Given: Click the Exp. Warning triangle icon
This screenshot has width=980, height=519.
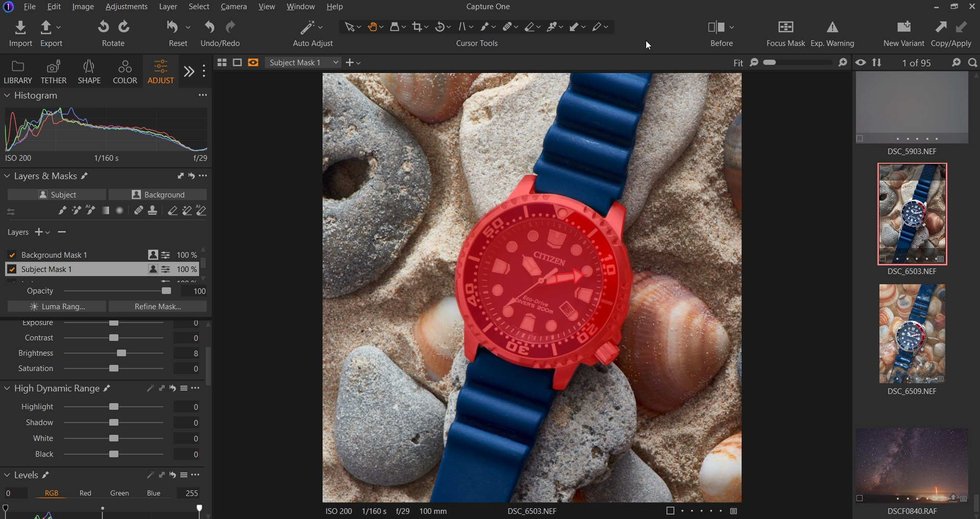Looking at the screenshot, I should (832, 27).
